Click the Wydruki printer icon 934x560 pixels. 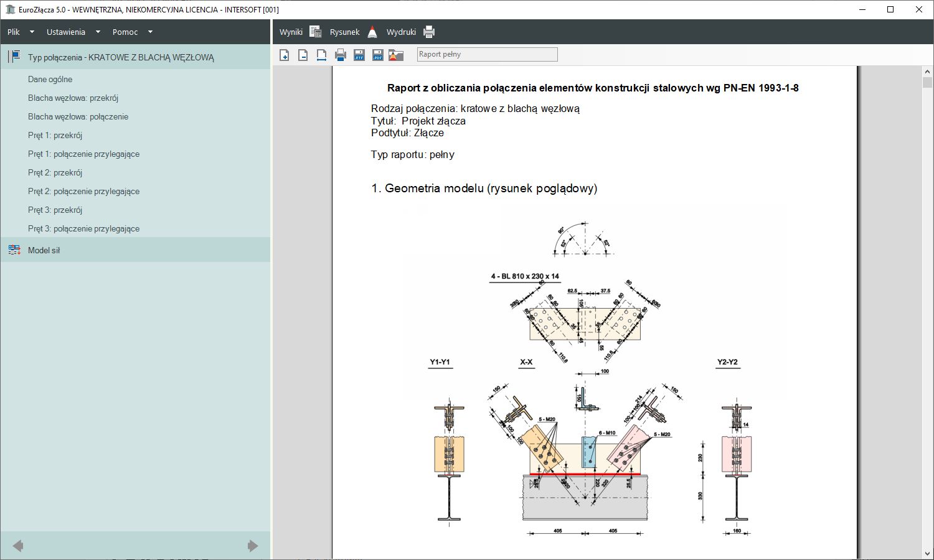click(x=429, y=32)
